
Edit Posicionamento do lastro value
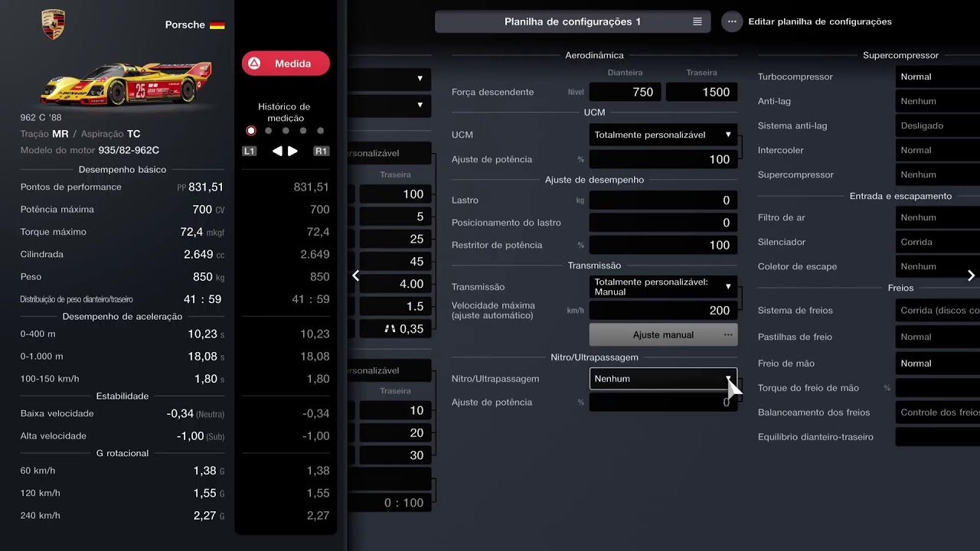[663, 223]
